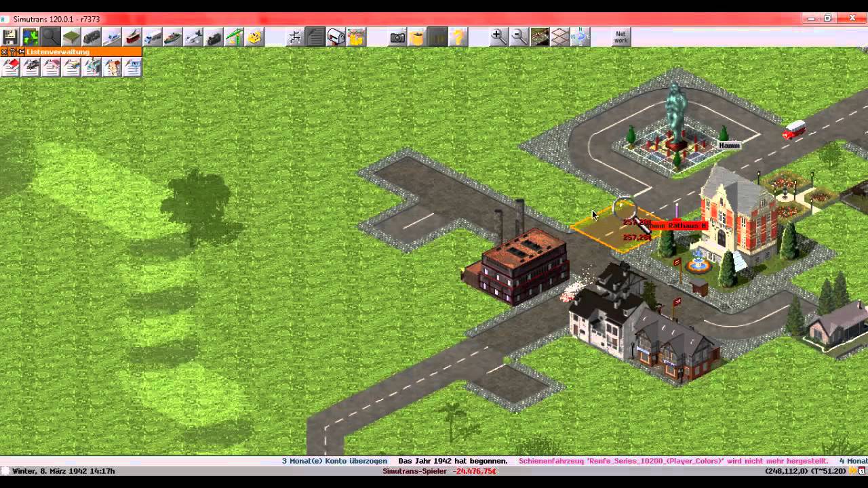Click the date Winter, 8. März 1942
868x488 pixels.
(63, 470)
